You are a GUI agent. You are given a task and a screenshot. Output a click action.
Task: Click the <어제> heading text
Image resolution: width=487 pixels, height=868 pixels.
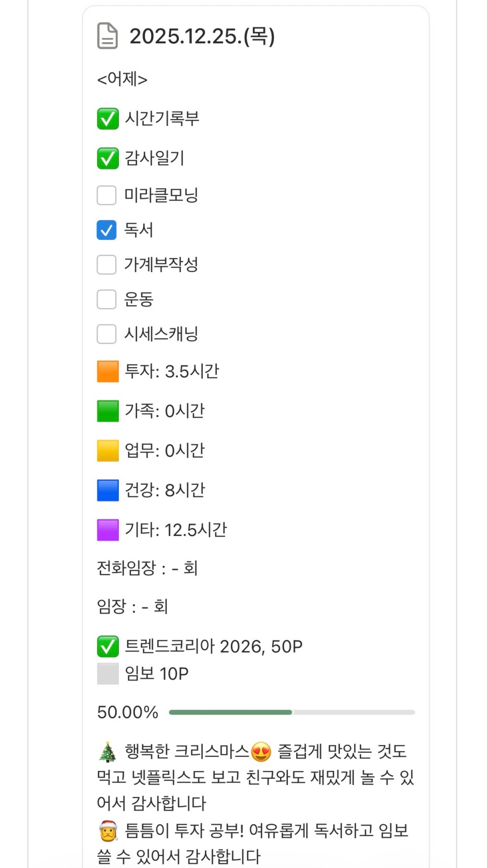coord(122,79)
